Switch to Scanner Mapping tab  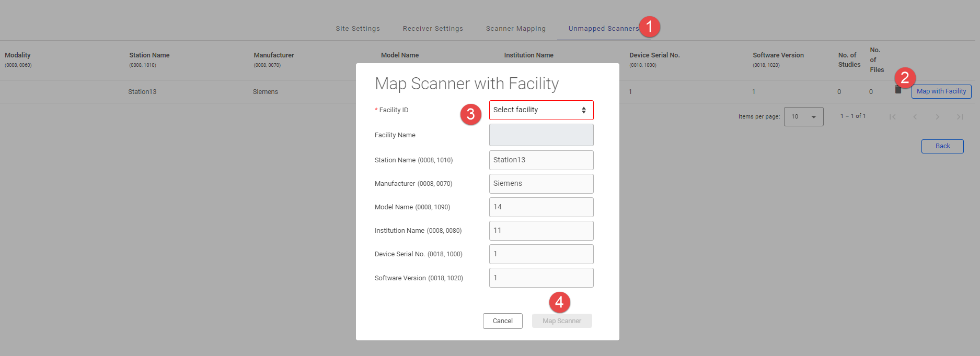[x=516, y=29]
